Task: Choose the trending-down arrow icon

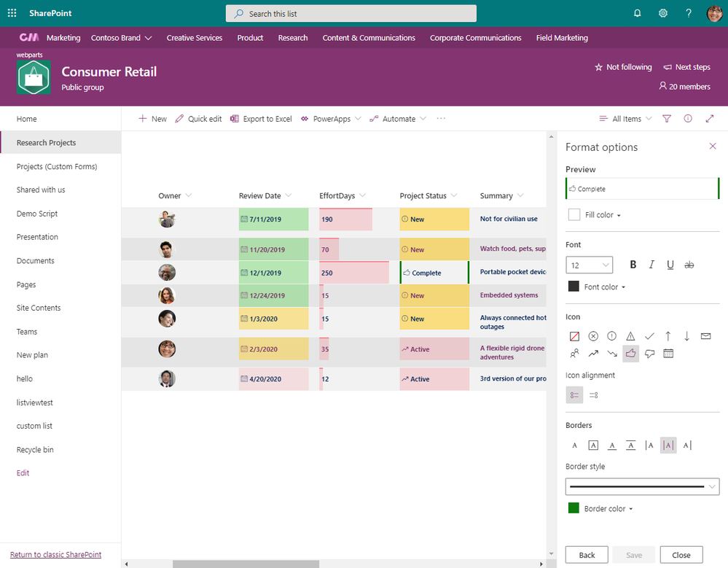Action: [612, 354]
